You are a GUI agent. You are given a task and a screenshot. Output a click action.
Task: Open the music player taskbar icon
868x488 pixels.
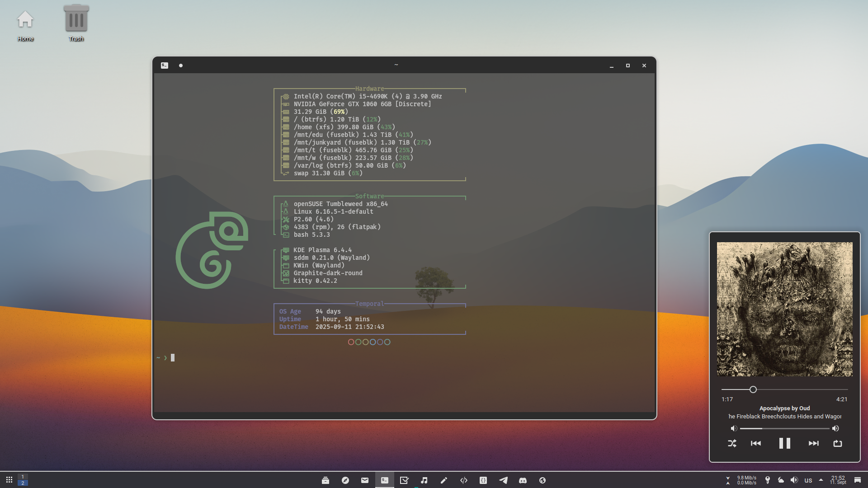[x=424, y=480]
